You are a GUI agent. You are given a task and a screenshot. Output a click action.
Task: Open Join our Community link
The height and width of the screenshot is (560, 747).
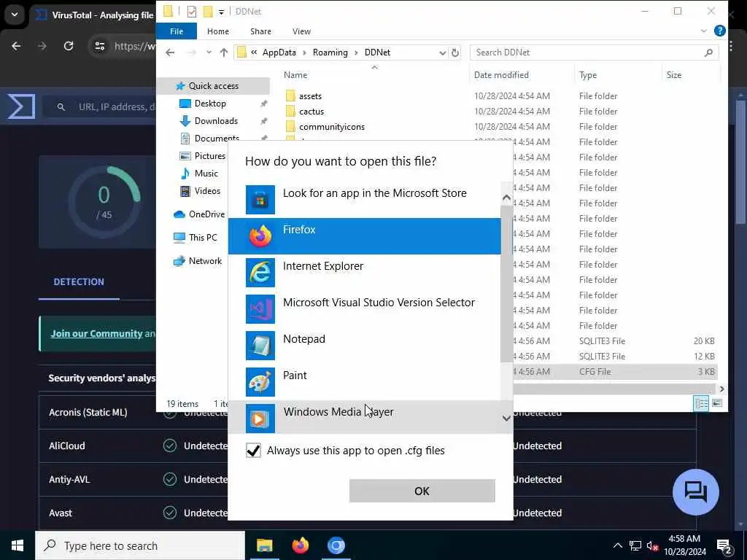click(97, 333)
